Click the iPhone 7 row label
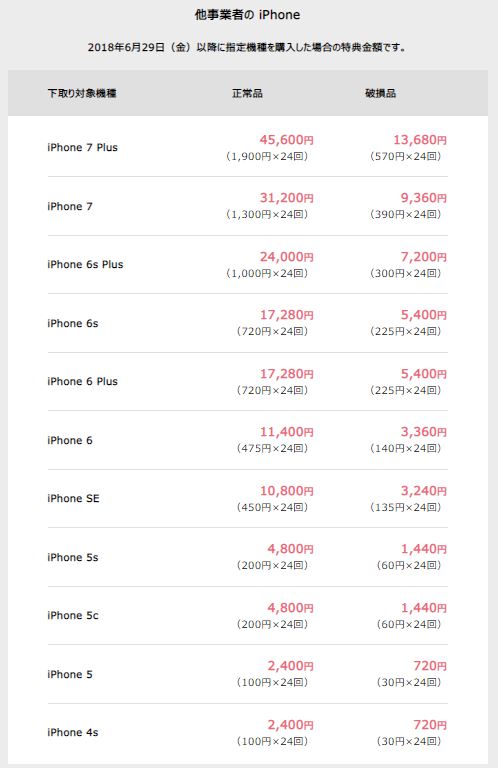Screen dimensions: 498x768 click(x=70, y=206)
